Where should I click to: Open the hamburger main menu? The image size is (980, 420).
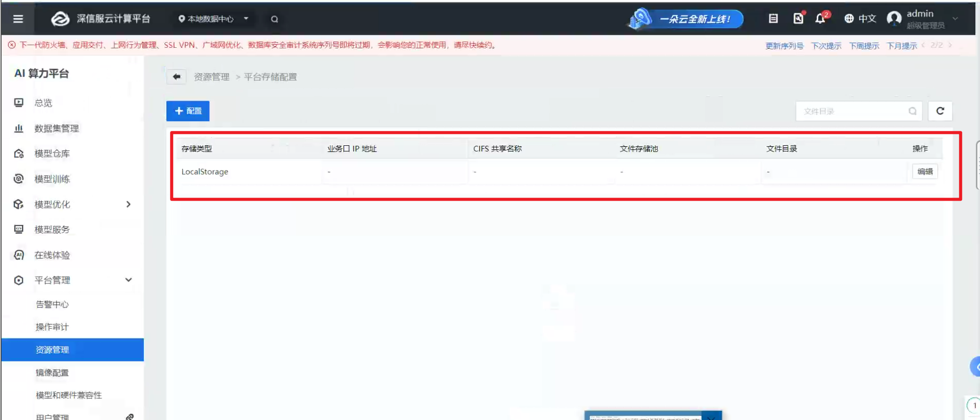18,19
